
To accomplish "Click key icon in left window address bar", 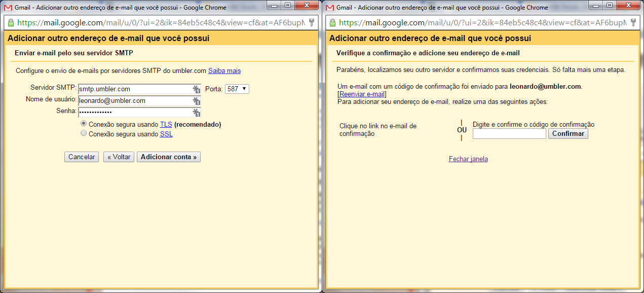I will click(312, 23).
